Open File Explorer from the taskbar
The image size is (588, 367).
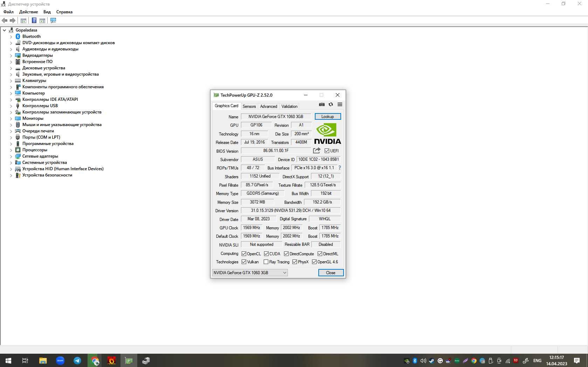click(x=43, y=360)
